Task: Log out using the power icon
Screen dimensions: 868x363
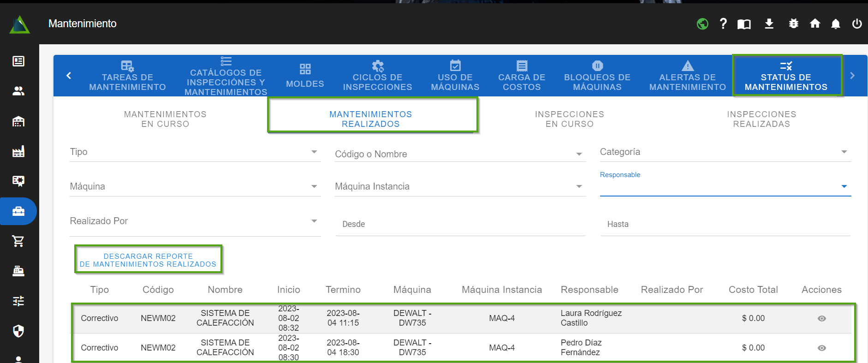Action: point(856,24)
